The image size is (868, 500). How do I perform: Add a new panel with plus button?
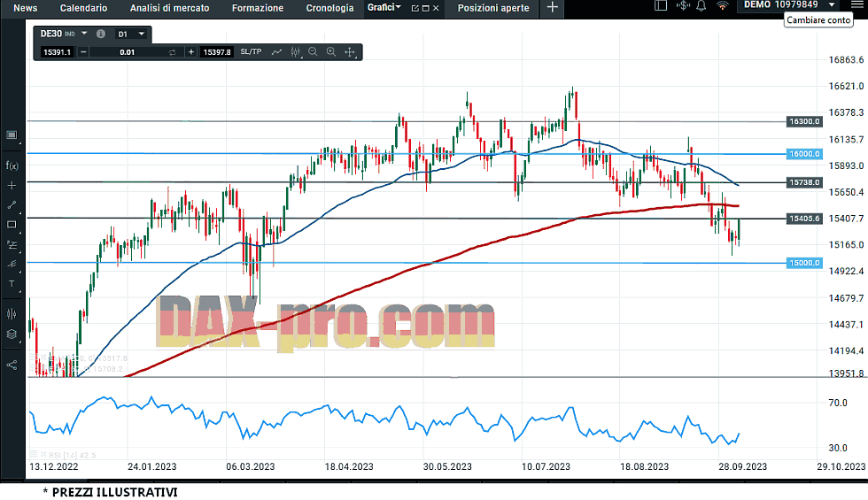[553, 7]
